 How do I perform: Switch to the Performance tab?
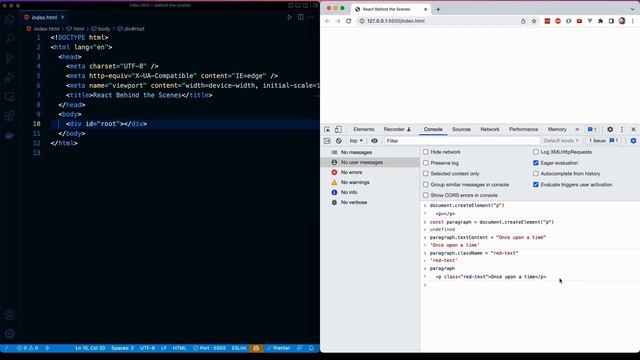523,129
